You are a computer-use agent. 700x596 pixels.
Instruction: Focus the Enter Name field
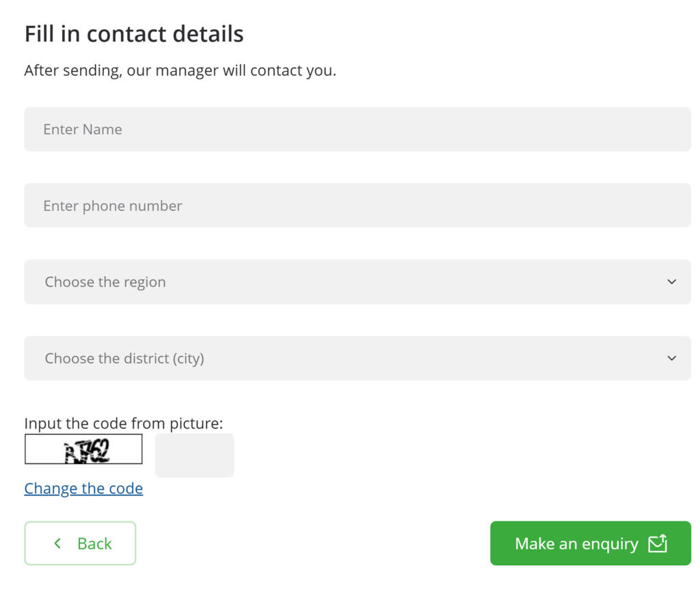coord(357,129)
